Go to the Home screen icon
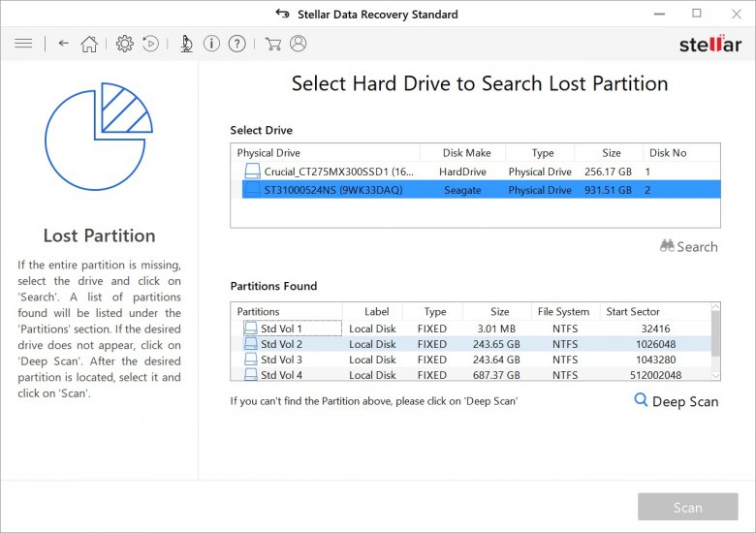Viewport: 756px width, 533px height. 89,44
